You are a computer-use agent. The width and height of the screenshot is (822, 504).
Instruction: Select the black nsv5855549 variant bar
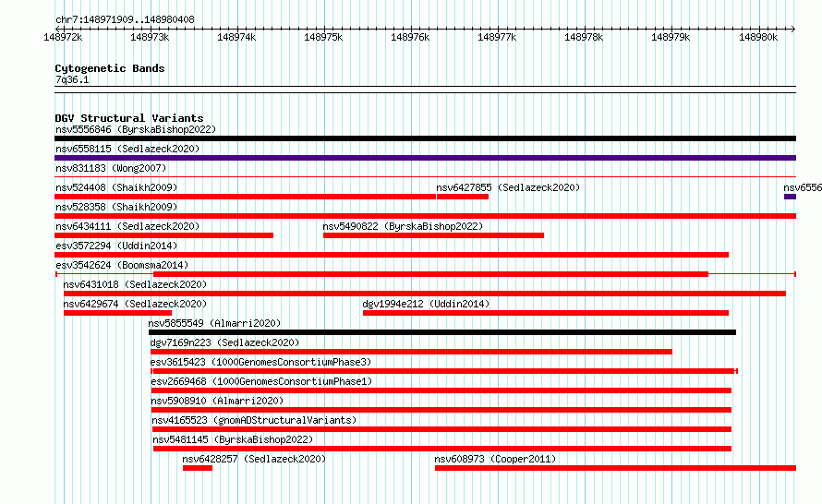[442, 332]
